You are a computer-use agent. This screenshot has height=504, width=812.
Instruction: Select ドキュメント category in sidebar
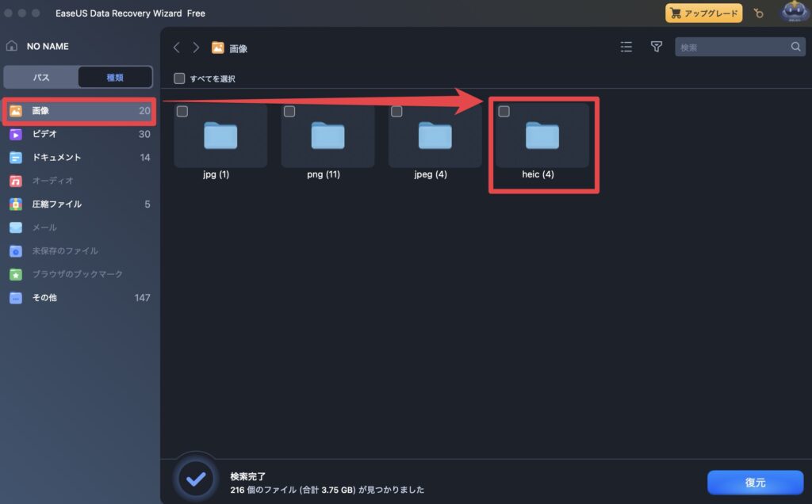56,157
